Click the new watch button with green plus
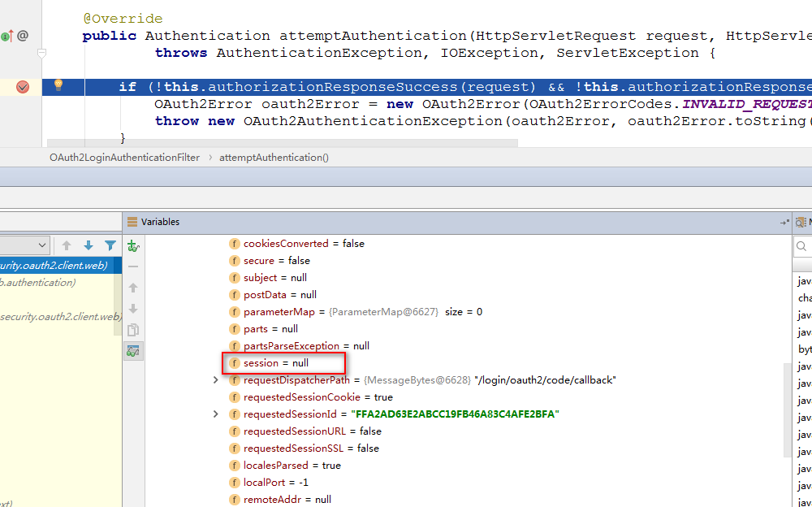 133,245
